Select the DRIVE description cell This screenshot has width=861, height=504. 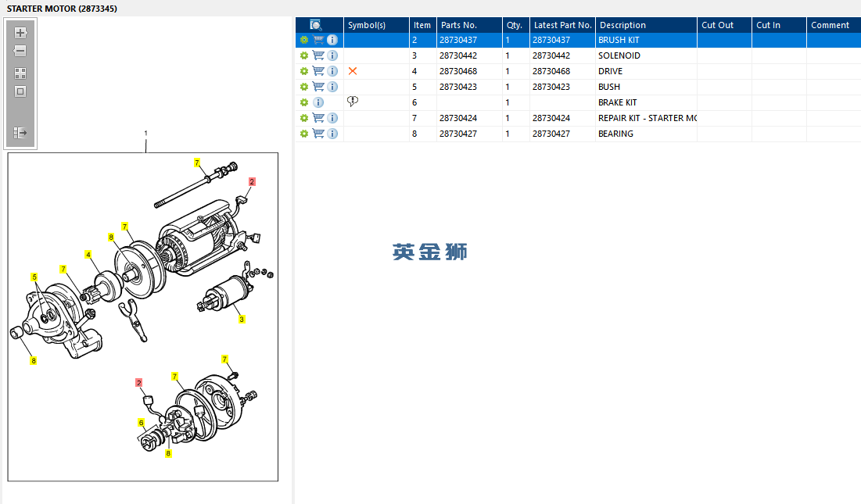[646, 71]
